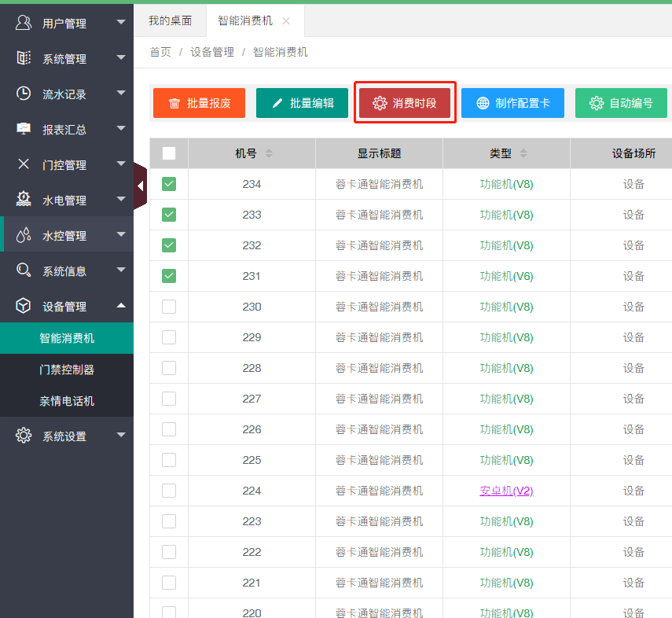The image size is (672, 618).
Task: Click the 报表汇总 report icon
Action: [x=24, y=129]
